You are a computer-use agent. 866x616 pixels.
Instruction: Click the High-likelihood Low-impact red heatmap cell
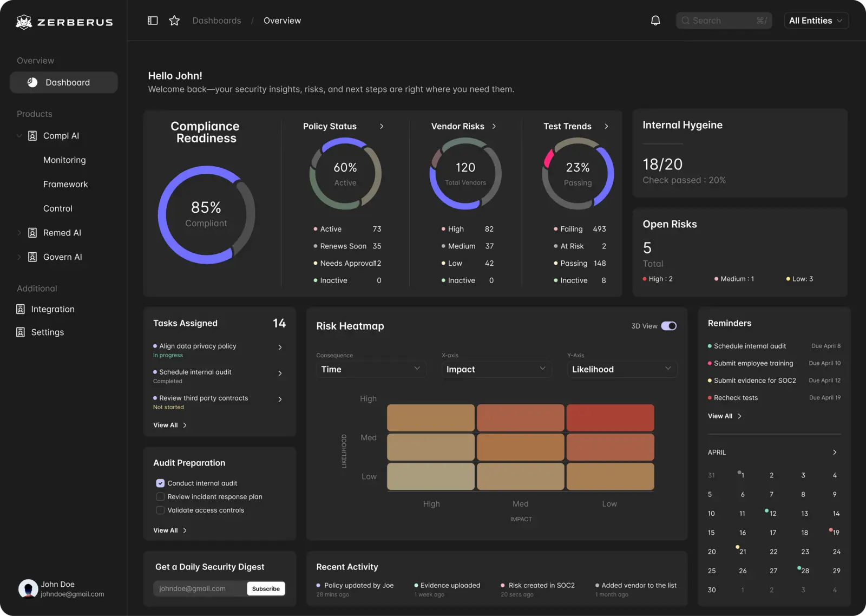click(610, 417)
